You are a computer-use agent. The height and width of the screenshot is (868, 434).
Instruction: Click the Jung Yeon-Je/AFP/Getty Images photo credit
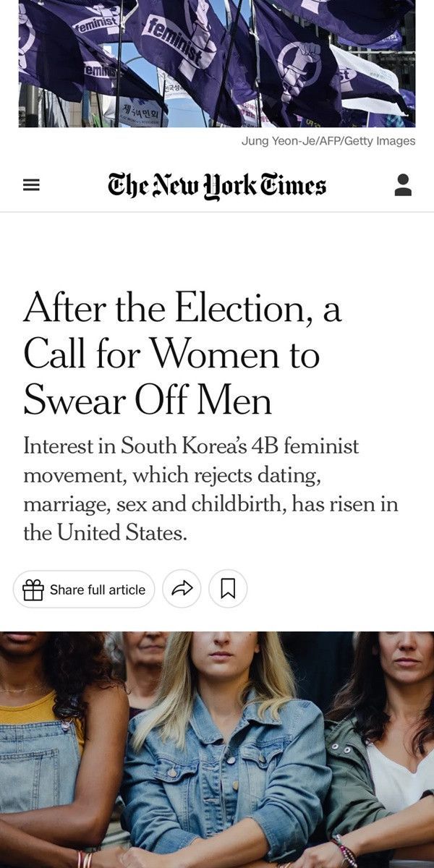(328, 141)
